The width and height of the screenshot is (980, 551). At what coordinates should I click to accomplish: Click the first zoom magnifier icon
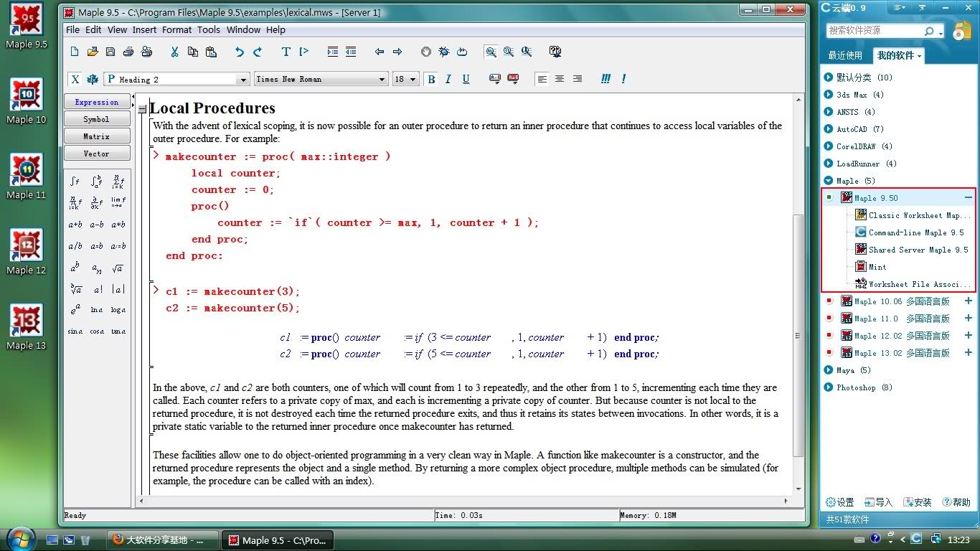coord(491,52)
